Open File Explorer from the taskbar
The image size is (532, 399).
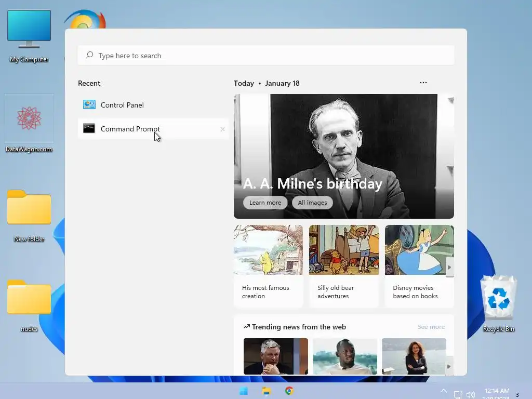point(267,391)
